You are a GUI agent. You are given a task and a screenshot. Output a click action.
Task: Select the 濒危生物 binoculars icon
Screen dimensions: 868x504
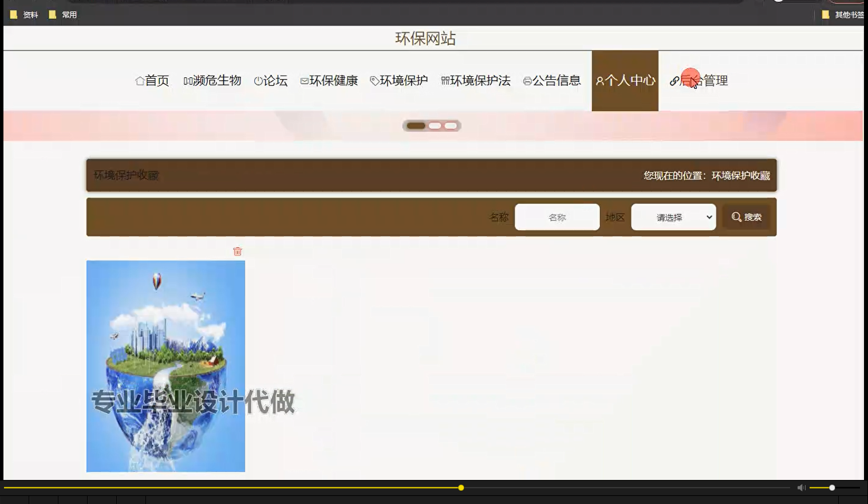pyautogui.click(x=187, y=81)
